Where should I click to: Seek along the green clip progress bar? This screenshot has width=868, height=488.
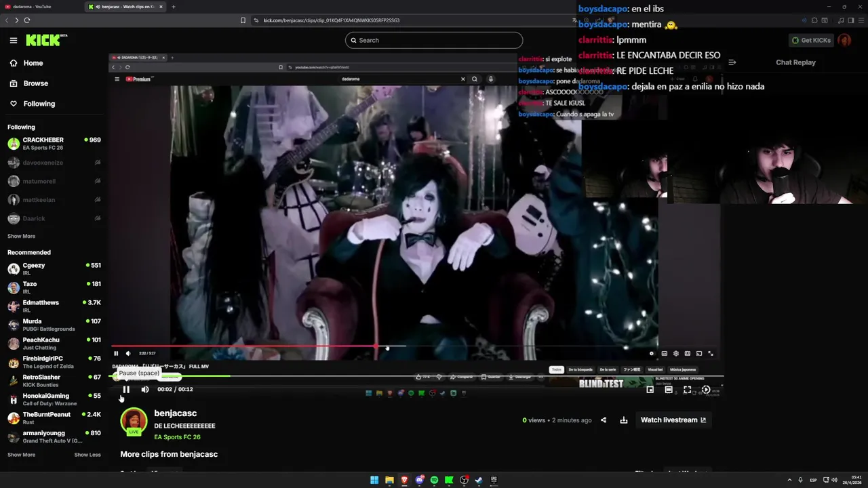click(x=418, y=376)
